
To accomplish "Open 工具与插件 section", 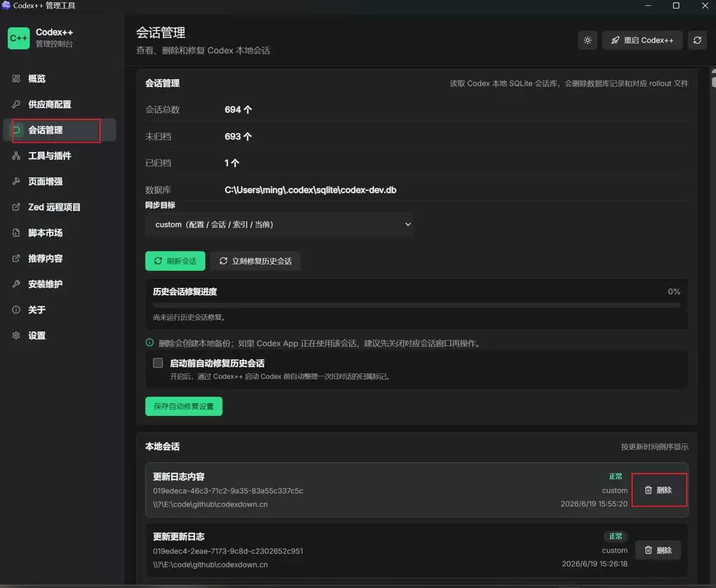I will click(60, 156).
